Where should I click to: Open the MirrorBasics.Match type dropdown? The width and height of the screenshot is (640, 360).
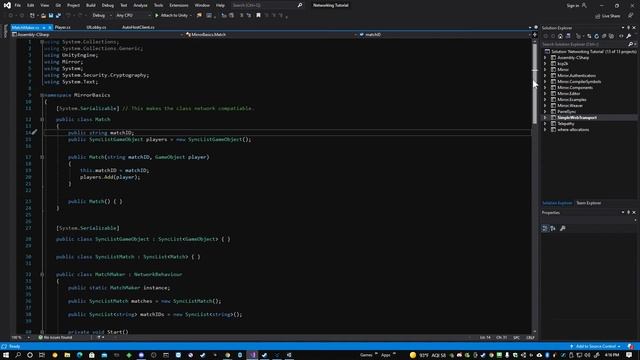[x=271, y=35]
